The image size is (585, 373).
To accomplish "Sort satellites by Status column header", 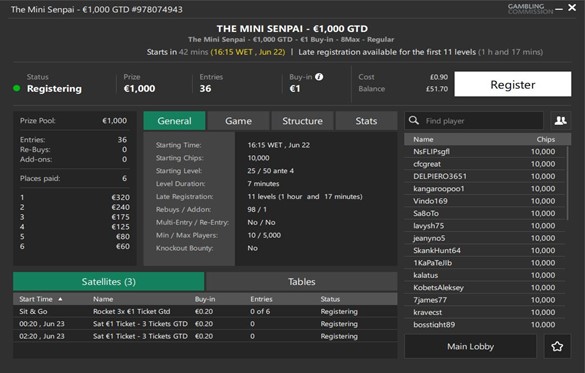I will click(x=330, y=299).
